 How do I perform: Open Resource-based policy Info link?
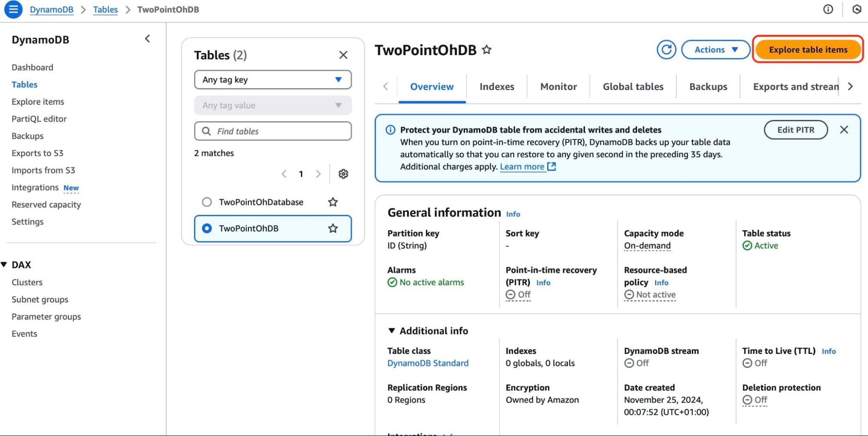(x=661, y=283)
